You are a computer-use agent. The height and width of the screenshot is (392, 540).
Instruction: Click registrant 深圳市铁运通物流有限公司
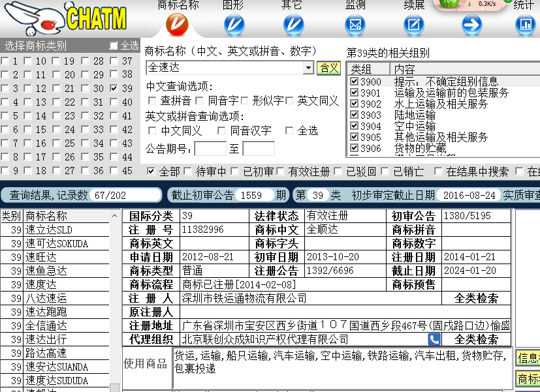tap(244, 298)
